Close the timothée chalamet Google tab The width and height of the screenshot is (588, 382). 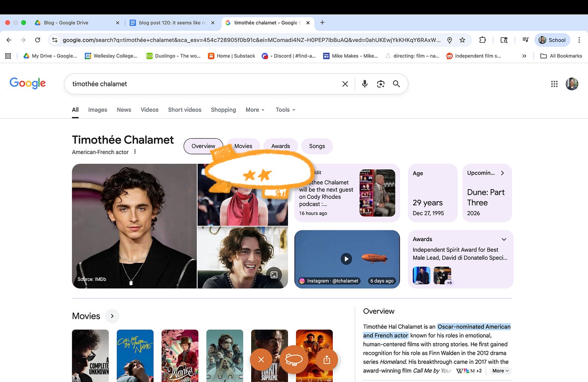[x=308, y=23]
